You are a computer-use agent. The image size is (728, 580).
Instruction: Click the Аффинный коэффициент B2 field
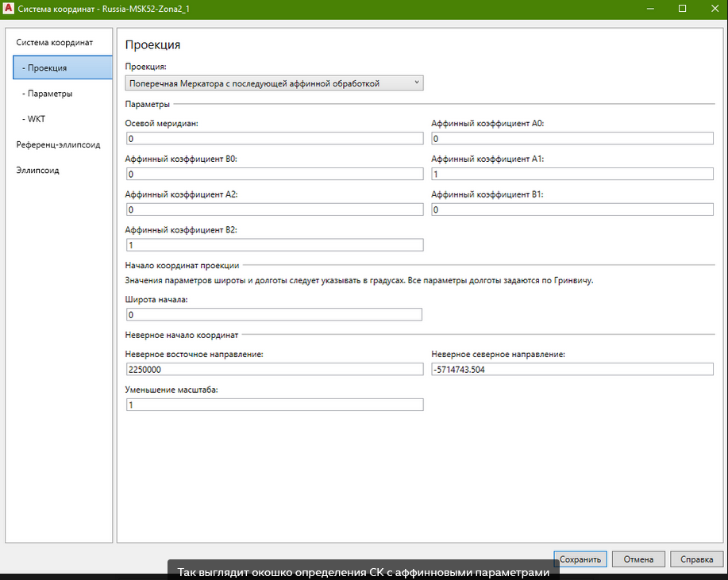274,245
